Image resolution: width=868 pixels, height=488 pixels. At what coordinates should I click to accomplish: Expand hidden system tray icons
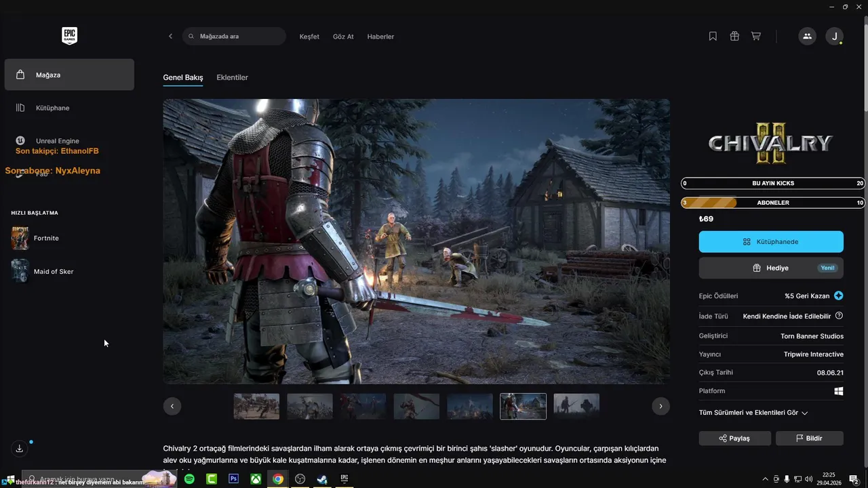point(766,479)
